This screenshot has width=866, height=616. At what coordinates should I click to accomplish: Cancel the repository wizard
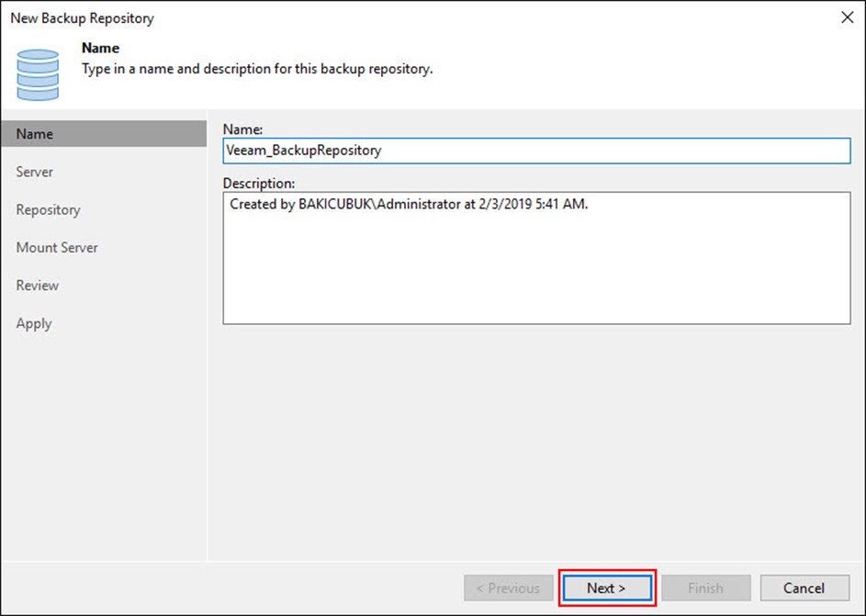point(804,588)
